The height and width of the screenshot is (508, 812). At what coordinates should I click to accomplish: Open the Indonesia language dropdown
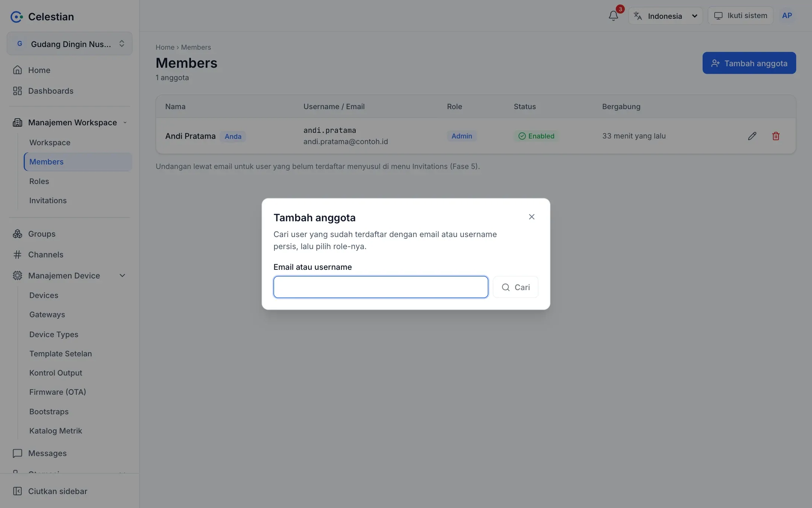(x=665, y=16)
